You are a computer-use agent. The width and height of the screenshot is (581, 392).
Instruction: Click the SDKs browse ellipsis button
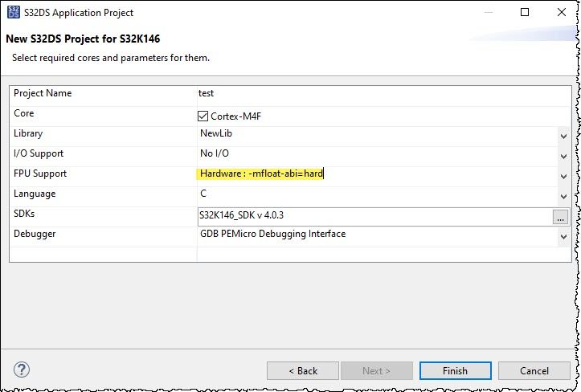[x=560, y=217]
